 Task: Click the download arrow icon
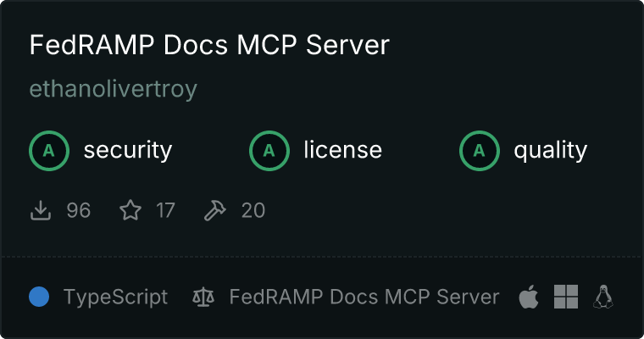point(41,210)
